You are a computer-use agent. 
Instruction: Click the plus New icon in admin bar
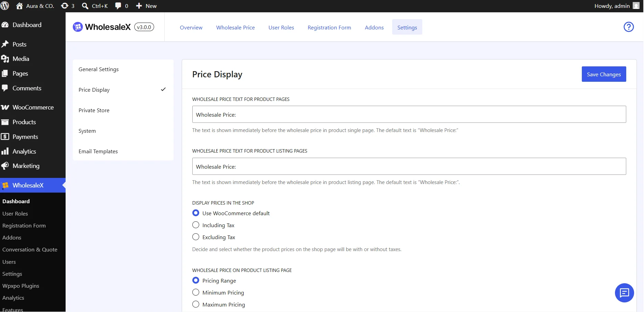tap(139, 6)
